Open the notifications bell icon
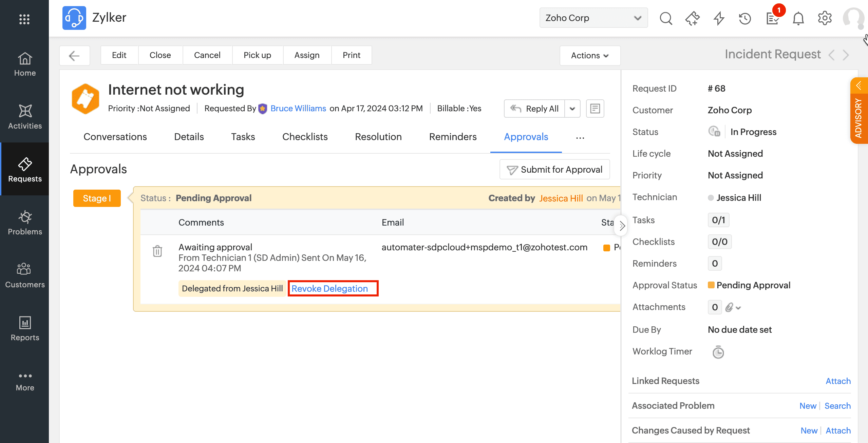Viewport: 868px width, 443px height. pyautogui.click(x=798, y=18)
